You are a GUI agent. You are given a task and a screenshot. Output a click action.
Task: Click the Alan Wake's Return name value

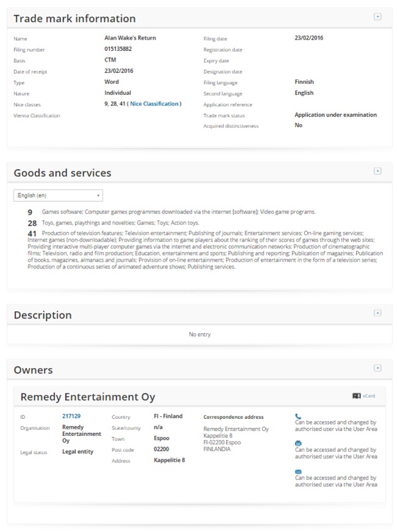(130, 38)
